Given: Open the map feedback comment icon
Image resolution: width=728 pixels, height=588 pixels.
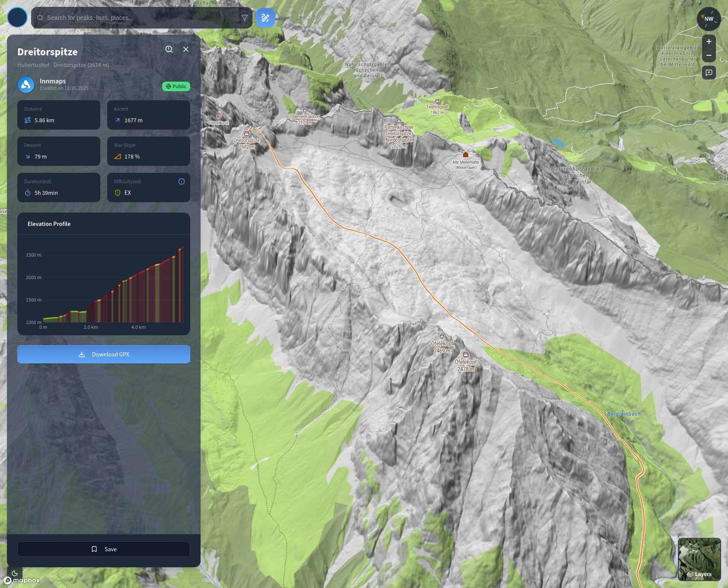Looking at the screenshot, I should coord(709,73).
